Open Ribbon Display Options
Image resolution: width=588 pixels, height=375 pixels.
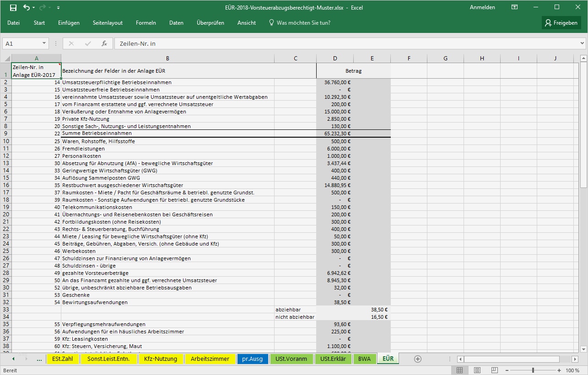(514, 7)
